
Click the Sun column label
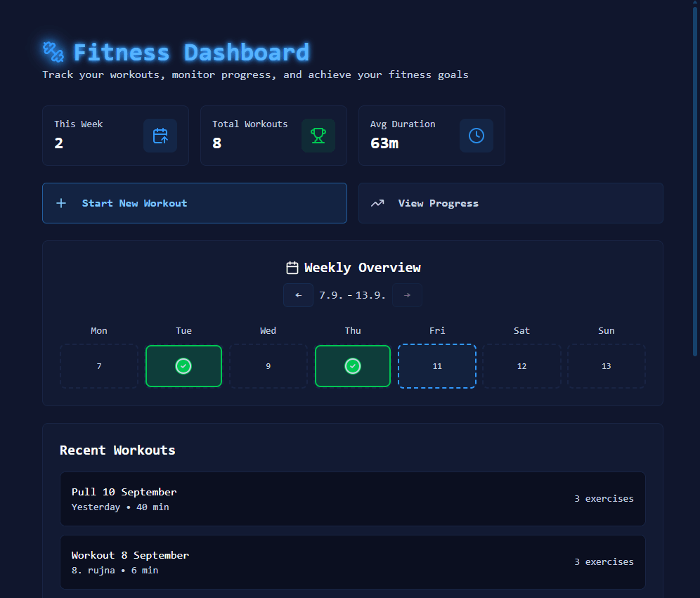(607, 331)
